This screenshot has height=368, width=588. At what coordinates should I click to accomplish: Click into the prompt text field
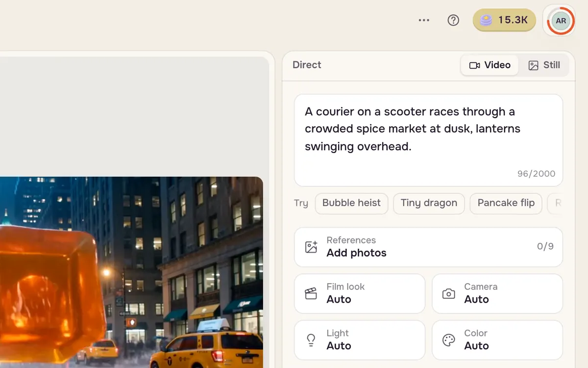[x=428, y=140]
